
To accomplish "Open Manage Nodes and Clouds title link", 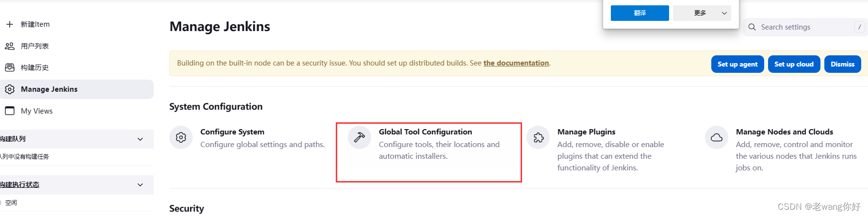I will [x=785, y=132].
